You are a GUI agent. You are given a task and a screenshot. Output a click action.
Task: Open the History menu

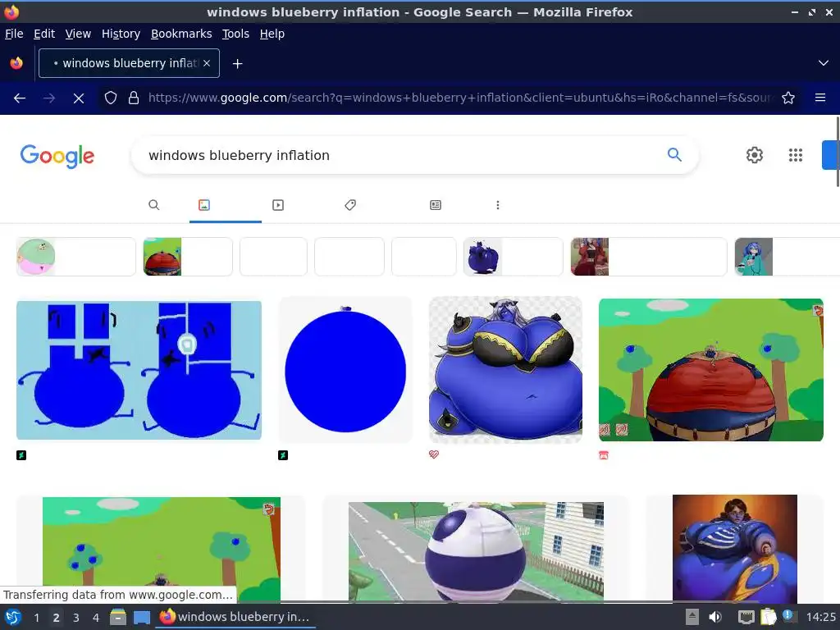coord(121,34)
